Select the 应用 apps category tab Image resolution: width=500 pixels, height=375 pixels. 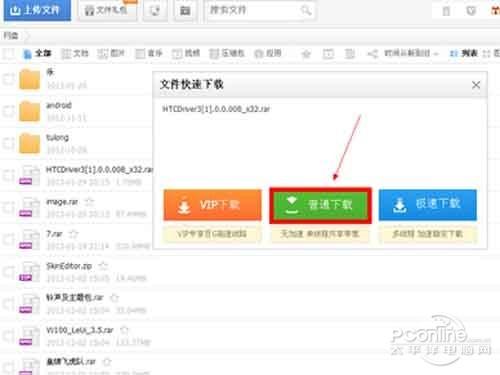(268, 53)
